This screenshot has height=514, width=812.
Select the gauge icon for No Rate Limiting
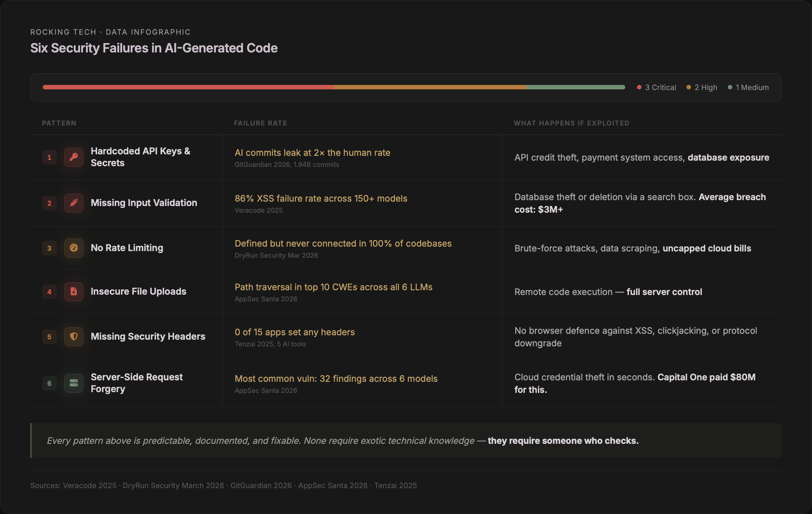pyautogui.click(x=73, y=248)
